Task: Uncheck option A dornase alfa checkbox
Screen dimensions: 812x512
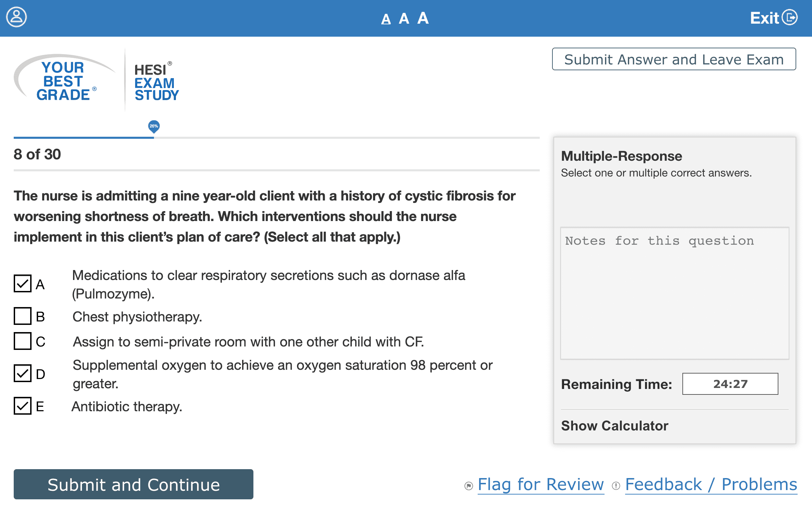Action: point(23,283)
